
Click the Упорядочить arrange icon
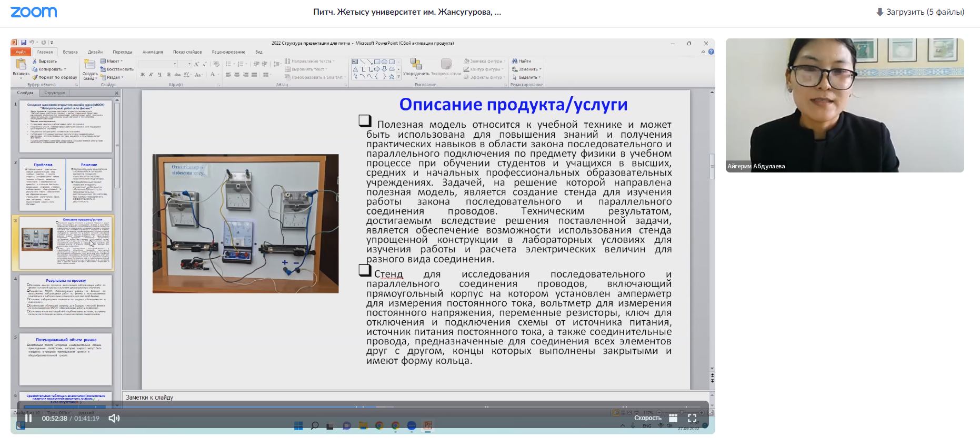click(x=416, y=65)
